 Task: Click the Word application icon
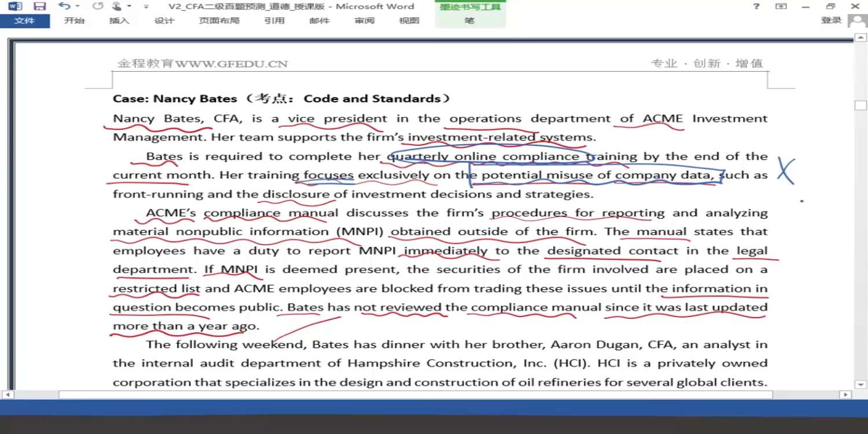pyautogui.click(x=16, y=6)
